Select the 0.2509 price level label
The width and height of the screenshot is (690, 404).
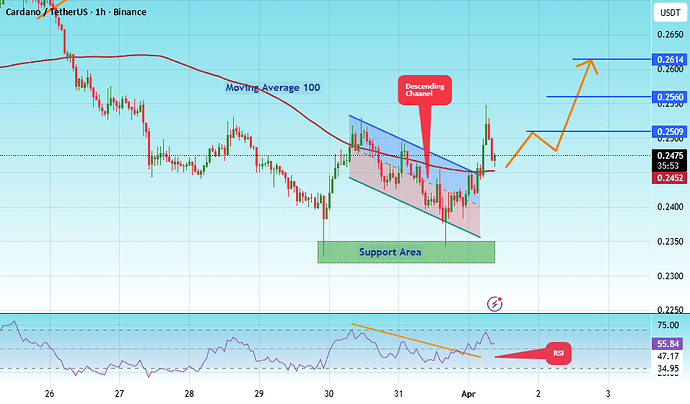point(669,132)
